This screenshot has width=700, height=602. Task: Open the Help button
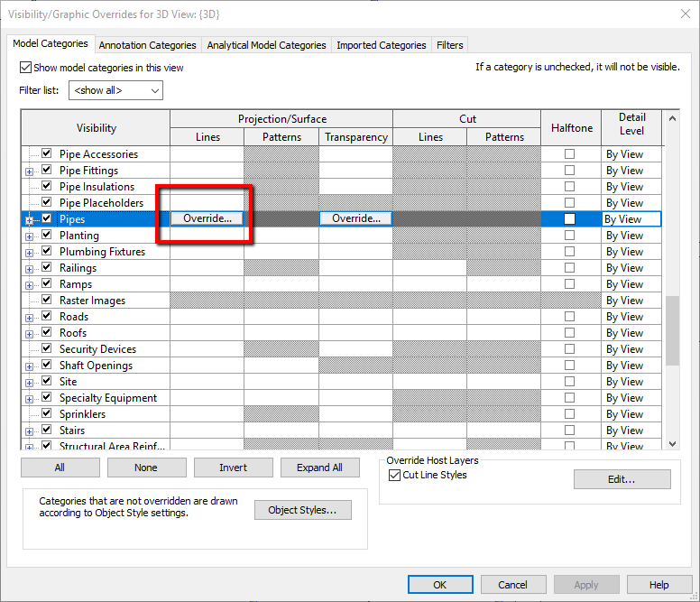pyautogui.click(x=659, y=585)
